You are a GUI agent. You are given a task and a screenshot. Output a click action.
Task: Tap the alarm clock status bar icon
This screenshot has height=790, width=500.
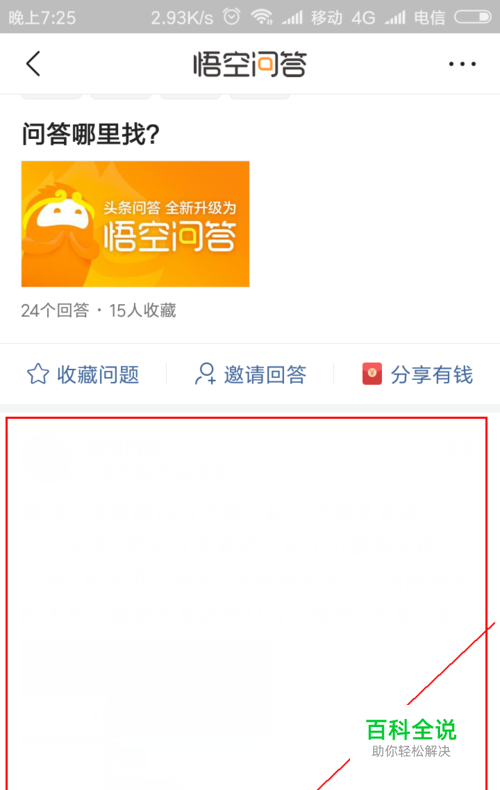point(232,17)
